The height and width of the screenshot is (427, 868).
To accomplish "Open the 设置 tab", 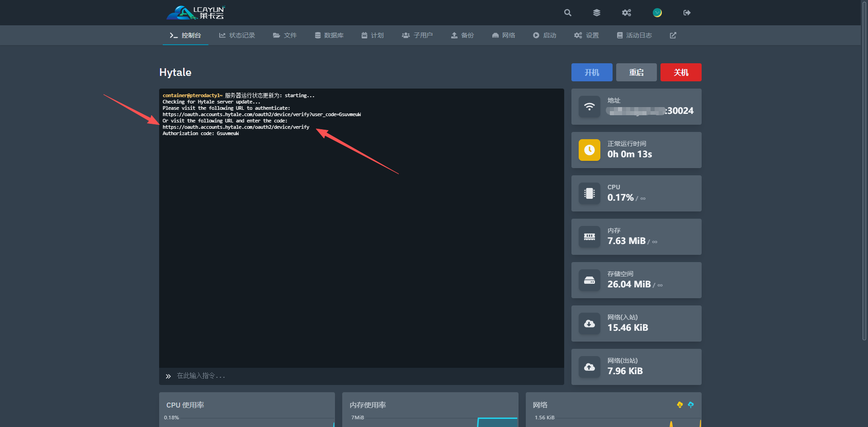I will tap(586, 35).
